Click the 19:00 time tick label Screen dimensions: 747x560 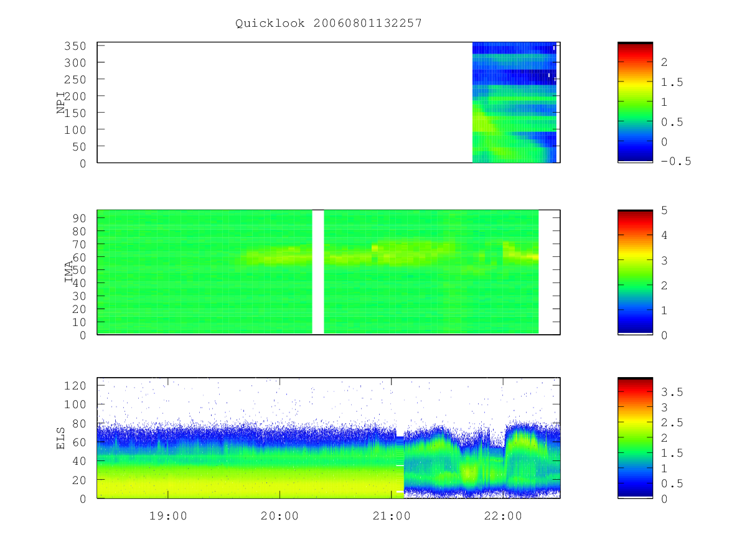pos(167,516)
